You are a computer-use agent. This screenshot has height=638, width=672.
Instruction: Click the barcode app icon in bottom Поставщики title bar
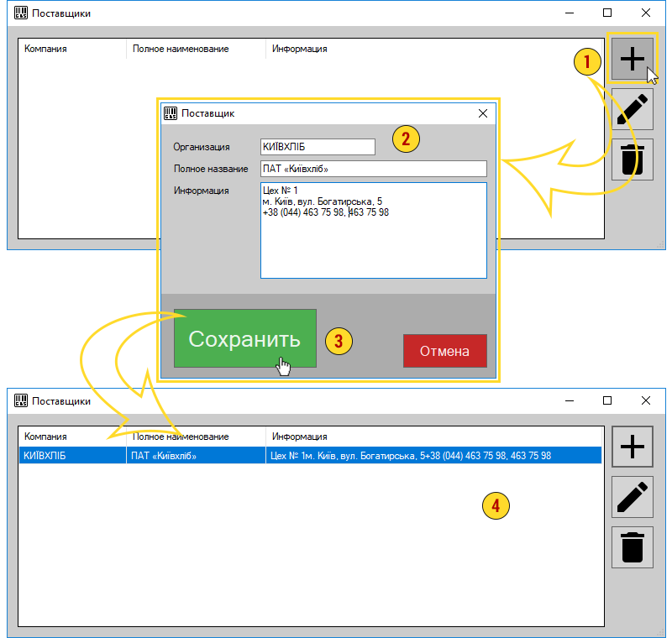[x=20, y=400]
